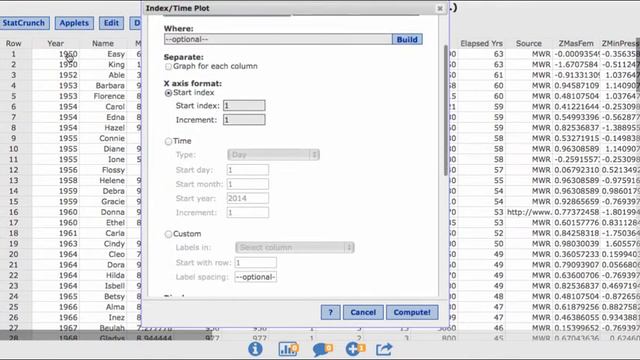The image size is (640, 360).
Task: Click the Source column header
Action: tap(529, 43)
